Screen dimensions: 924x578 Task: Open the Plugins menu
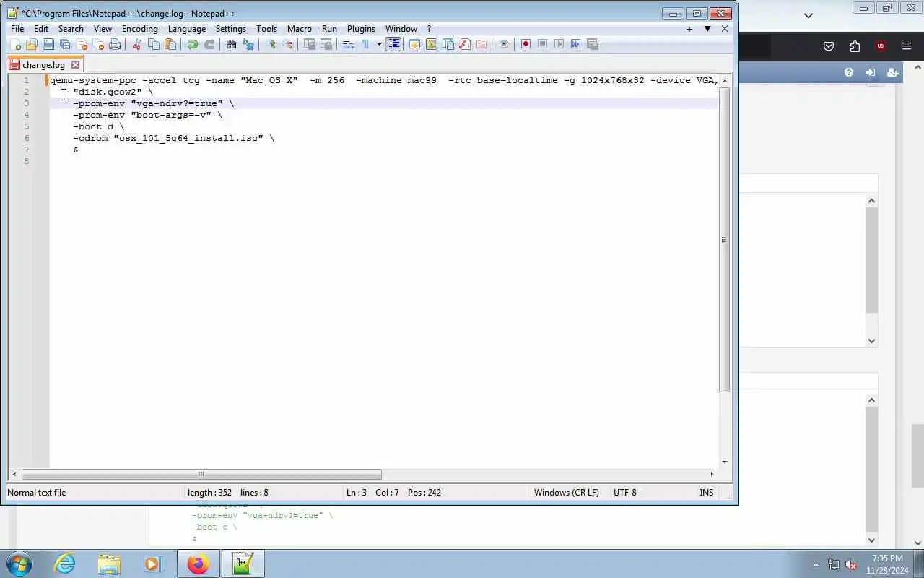361,29
